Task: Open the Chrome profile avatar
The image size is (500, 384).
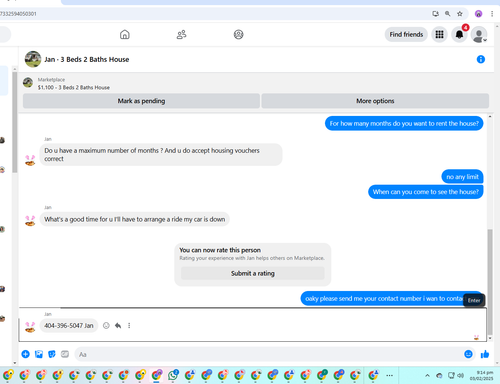Action: click(478, 14)
